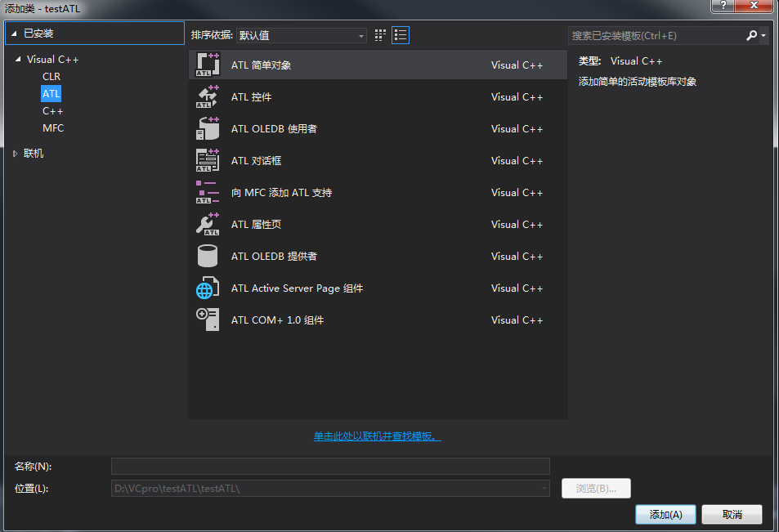
Task: Click Visual C++ type in ATL 对话框 row
Action: pyautogui.click(x=517, y=160)
